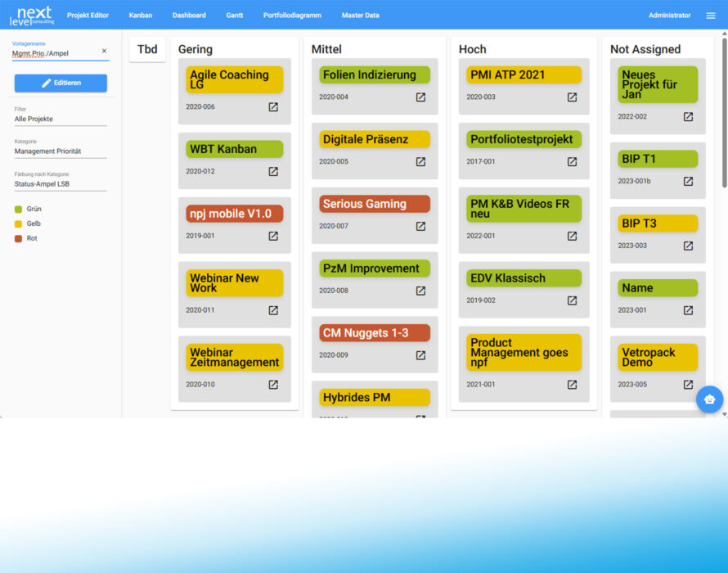Open Webinar New Work link icon
Image resolution: width=728 pixels, height=573 pixels.
[273, 310]
